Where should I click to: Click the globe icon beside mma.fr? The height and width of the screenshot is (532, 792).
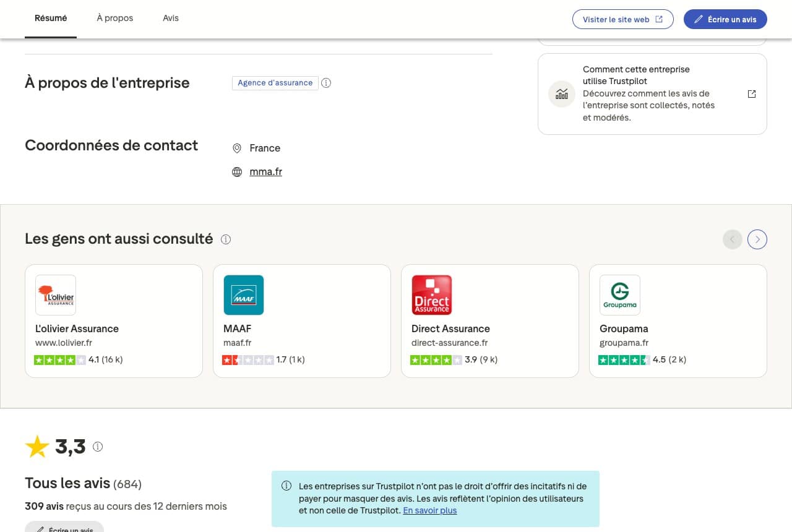(237, 172)
